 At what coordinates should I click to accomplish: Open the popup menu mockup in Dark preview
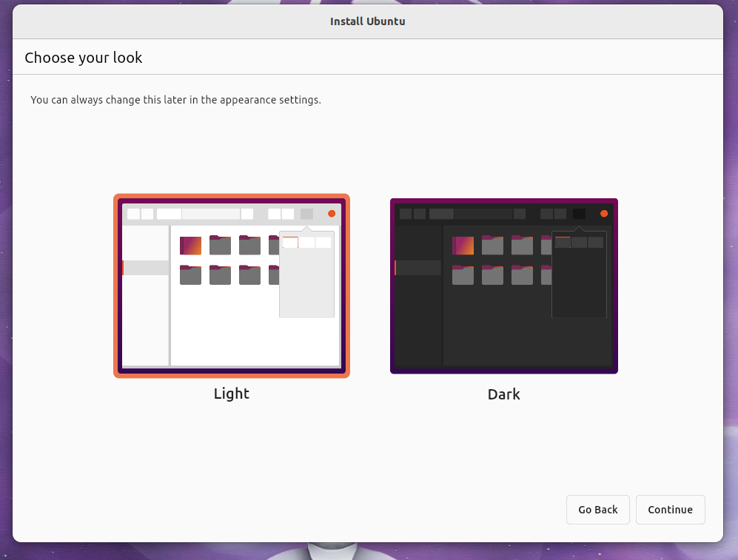[579, 277]
